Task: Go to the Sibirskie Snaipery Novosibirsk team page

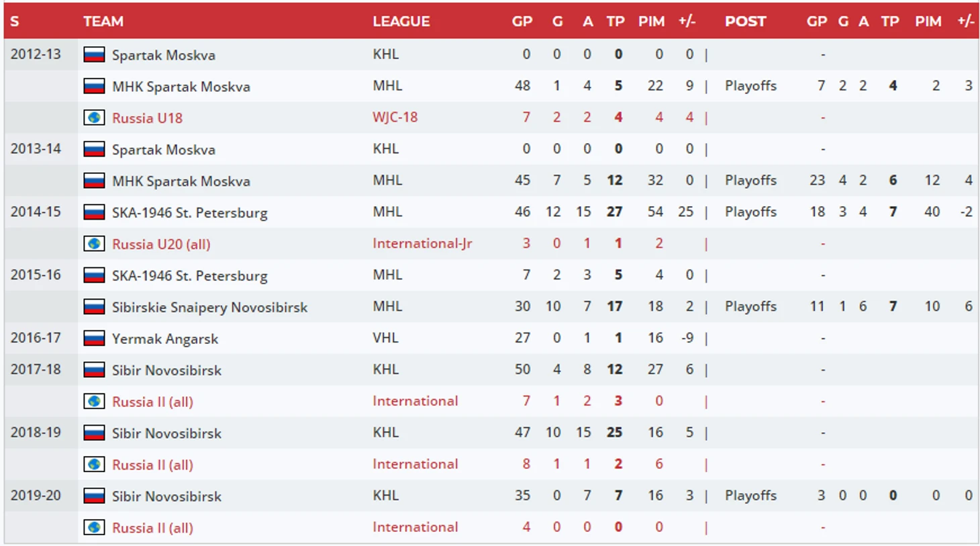Action: coord(209,307)
